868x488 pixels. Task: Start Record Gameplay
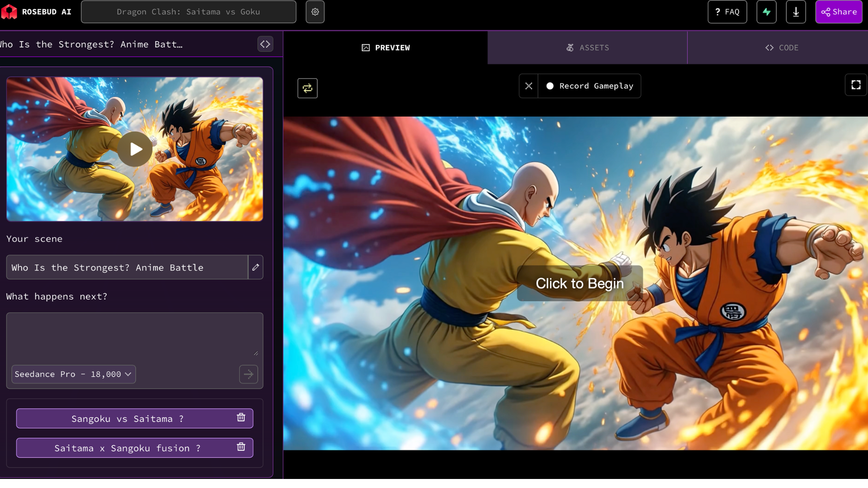point(590,86)
